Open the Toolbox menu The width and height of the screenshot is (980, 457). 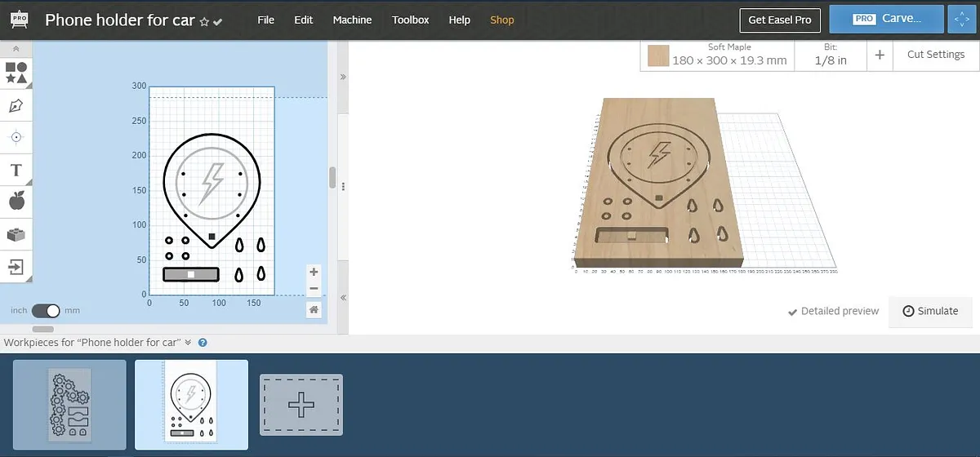410,20
